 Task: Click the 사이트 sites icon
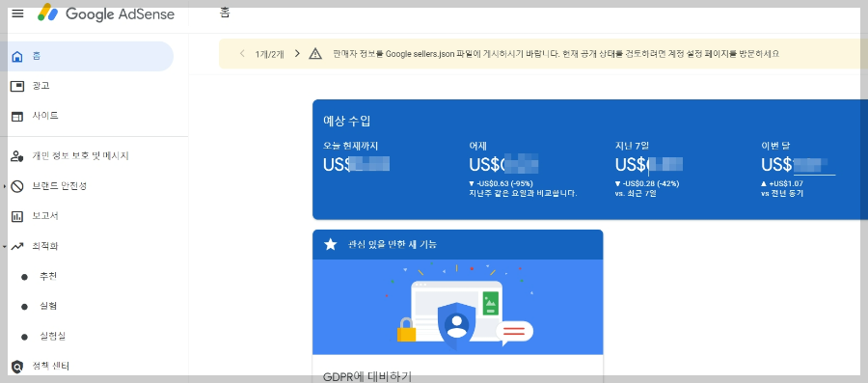(17, 116)
